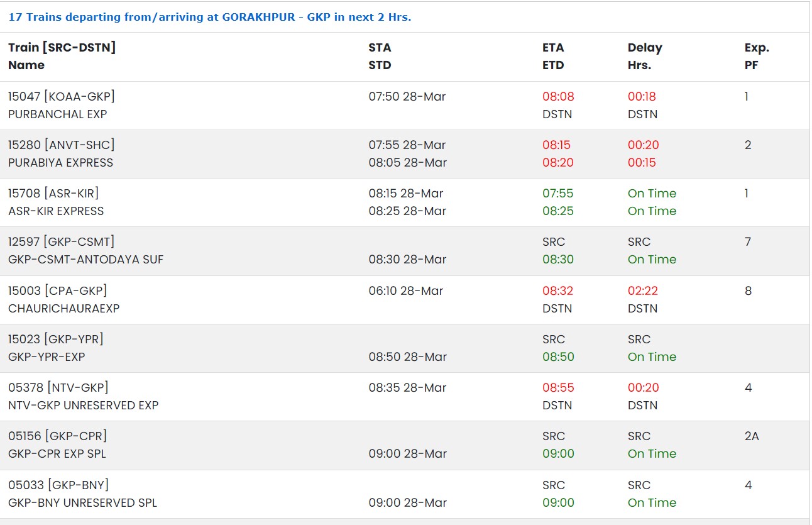Click the 'GKP-CSMT-ANTODAYA SUF' train name
The height and width of the screenshot is (525, 812).
(86, 260)
